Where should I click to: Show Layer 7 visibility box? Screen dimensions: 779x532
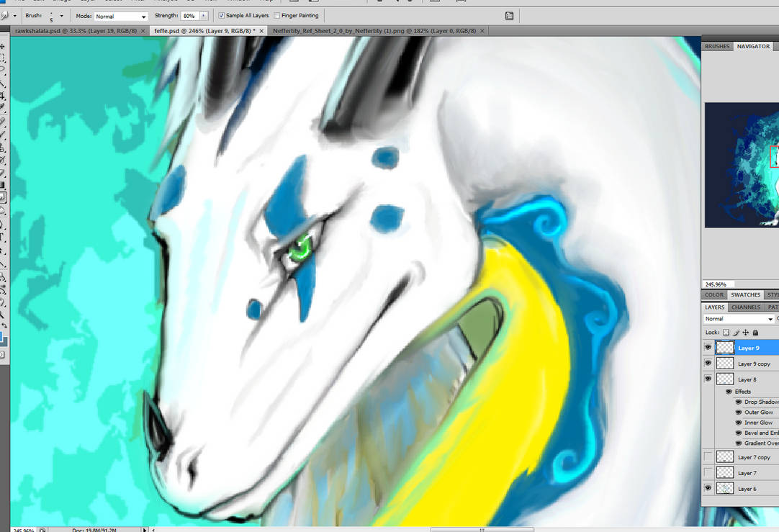[x=708, y=473]
